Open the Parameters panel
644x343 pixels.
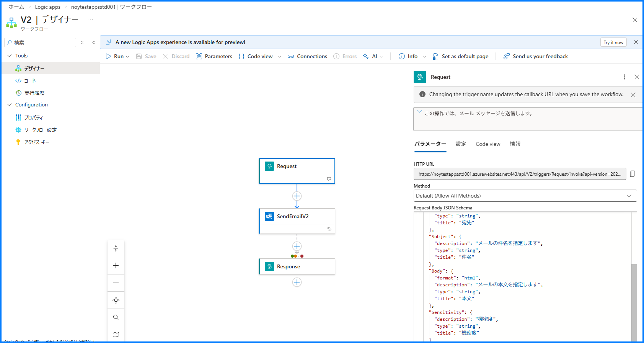[214, 56]
